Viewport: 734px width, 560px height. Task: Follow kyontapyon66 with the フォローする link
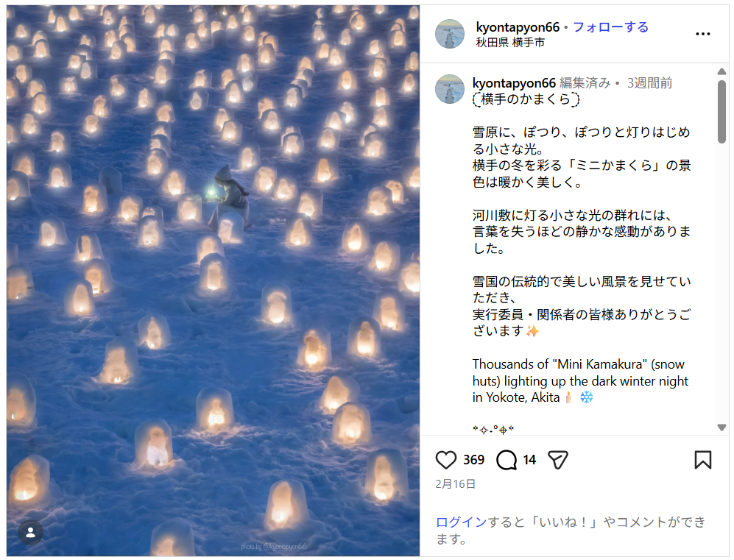tap(611, 27)
